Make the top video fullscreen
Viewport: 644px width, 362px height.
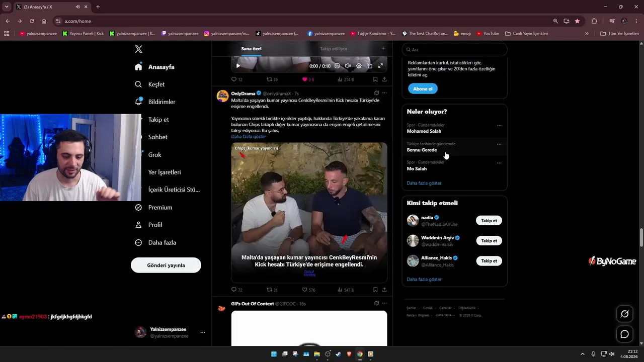click(x=380, y=66)
